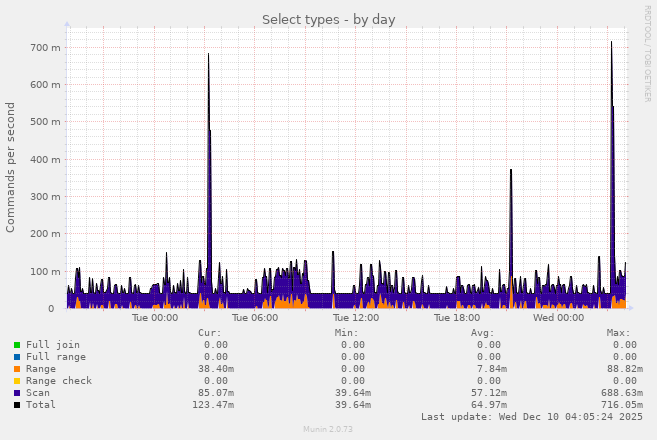Viewport: 657px width, 440px height.
Task: Click the black Total legend swatch
Action: [x=17, y=405]
